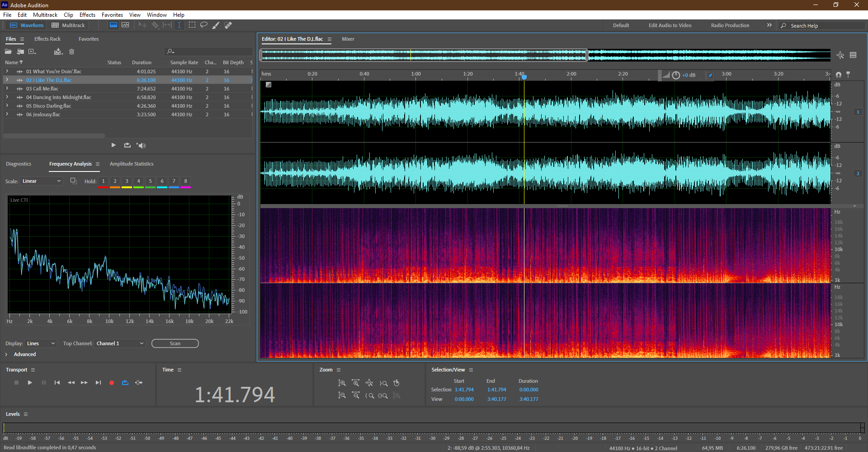This screenshot has height=452, width=868.
Task: Toggle the spectral pitch display button
Action: pos(125,25)
